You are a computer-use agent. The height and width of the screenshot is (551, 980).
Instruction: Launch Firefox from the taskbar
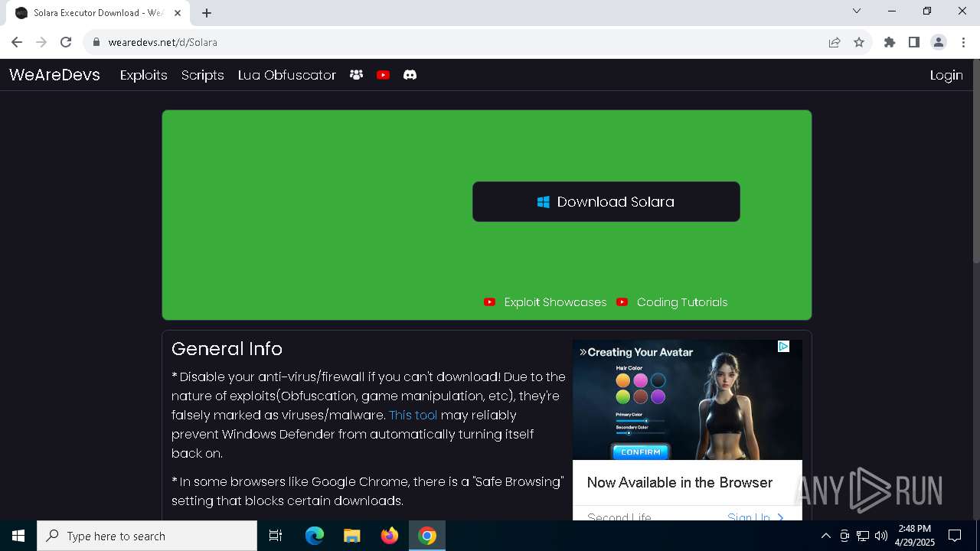[x=390, y=536]
